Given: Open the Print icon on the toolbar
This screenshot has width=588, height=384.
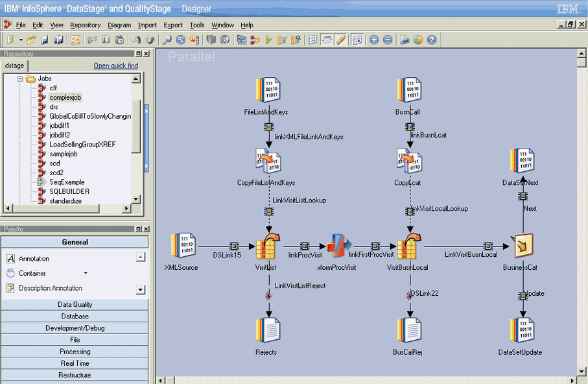Looking at the screenshot, I should click(405, 40).
